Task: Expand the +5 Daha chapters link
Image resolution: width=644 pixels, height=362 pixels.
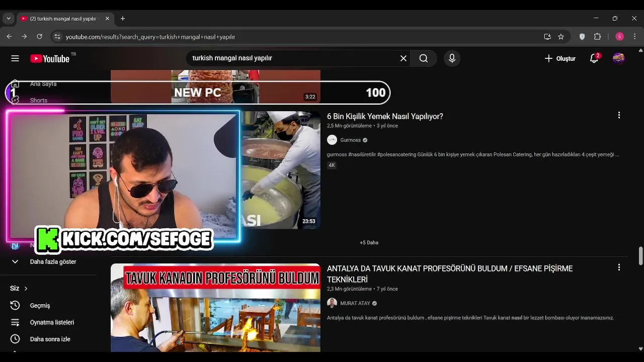Action: tap(369, 242)
